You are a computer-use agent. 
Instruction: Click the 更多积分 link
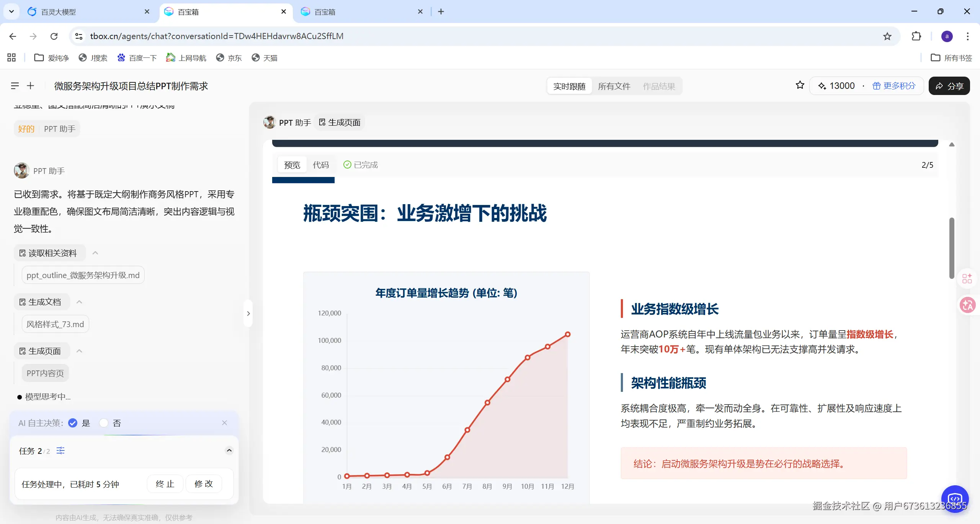(894, 86)
